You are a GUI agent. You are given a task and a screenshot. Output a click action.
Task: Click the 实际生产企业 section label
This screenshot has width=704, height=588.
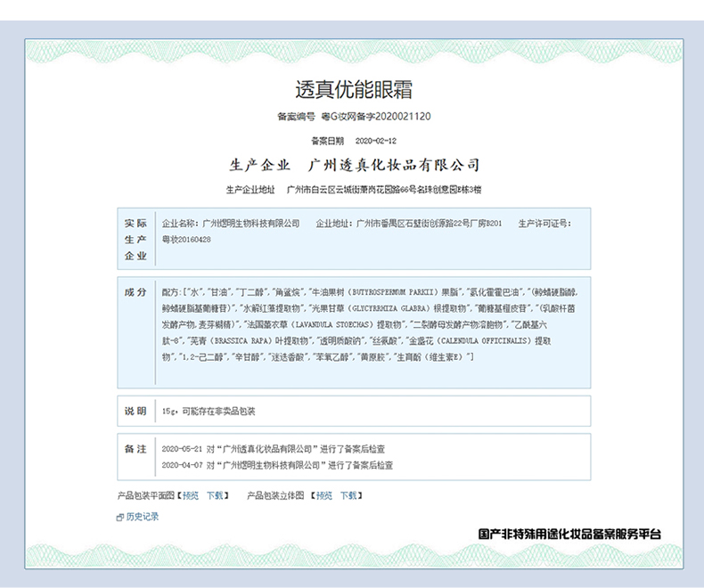(135, 239)
